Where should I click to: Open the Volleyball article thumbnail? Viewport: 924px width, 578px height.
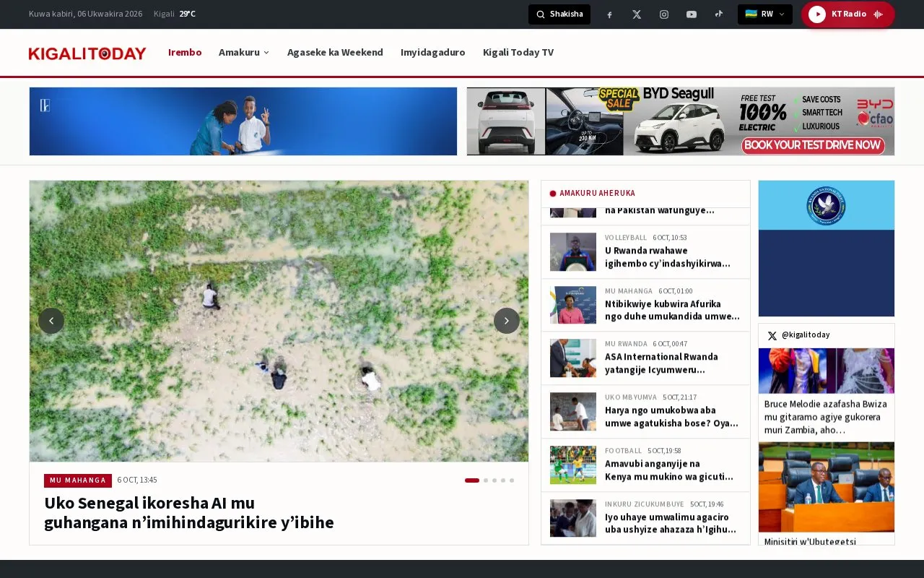click(573, 251)
